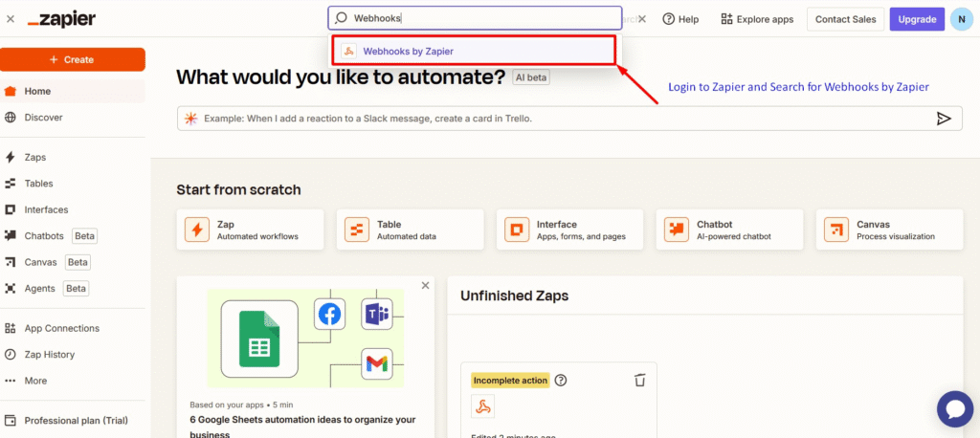The width and height of the screenshot is (980, 438).
Task: Clear the search with the X icon
Action: [641, 19]
